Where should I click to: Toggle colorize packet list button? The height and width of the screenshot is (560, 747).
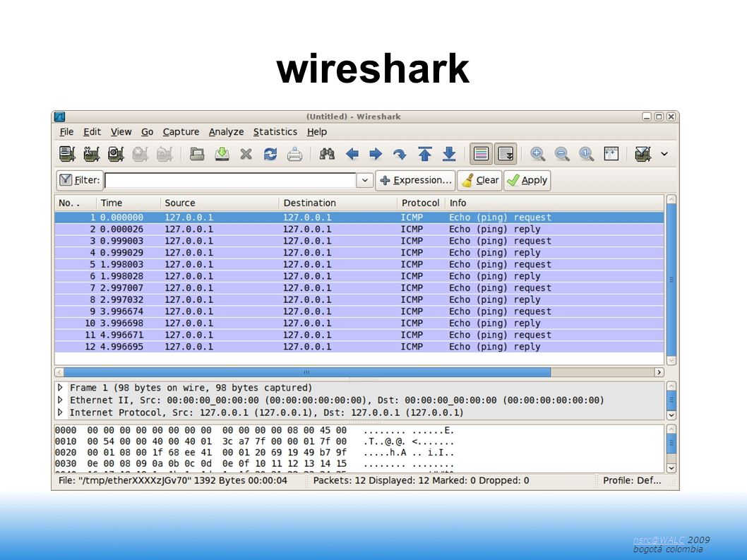tap(481, 154)
